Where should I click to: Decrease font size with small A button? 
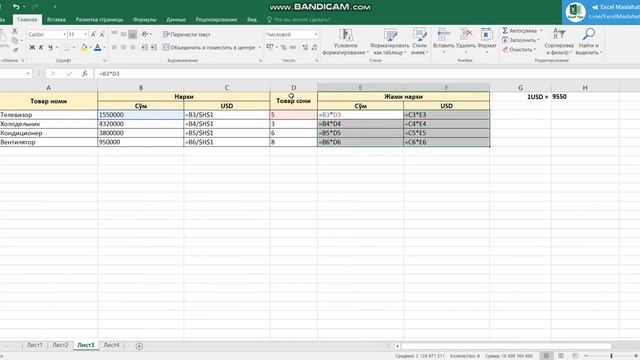(x=102, y=35)
